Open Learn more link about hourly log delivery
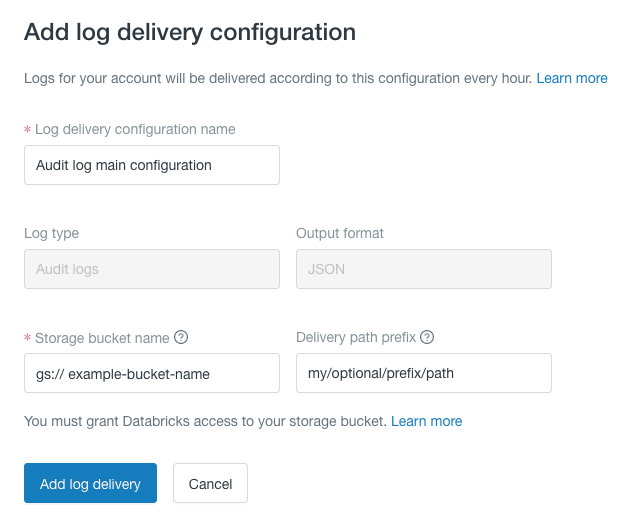The image size is (633, 531). (x=572, y=78)
